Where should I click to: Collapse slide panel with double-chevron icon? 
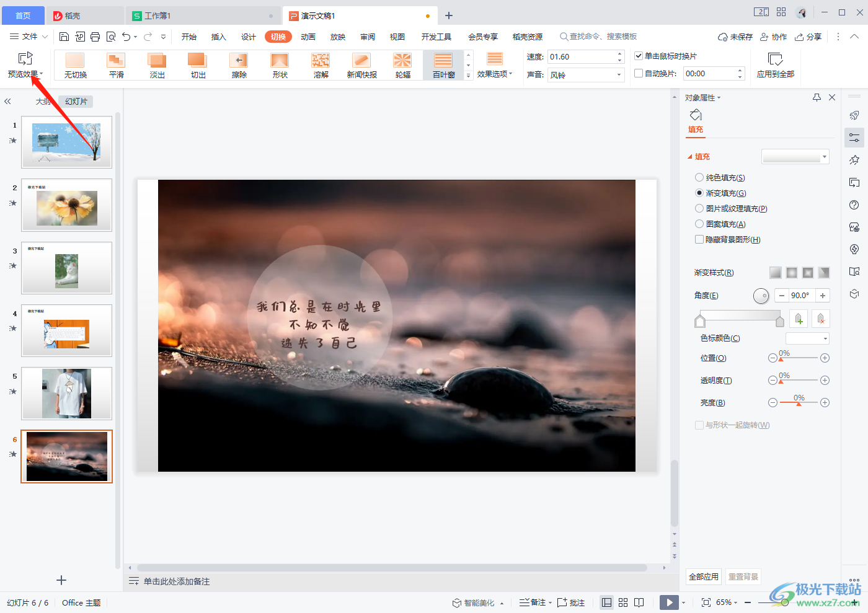coord(7,101)
